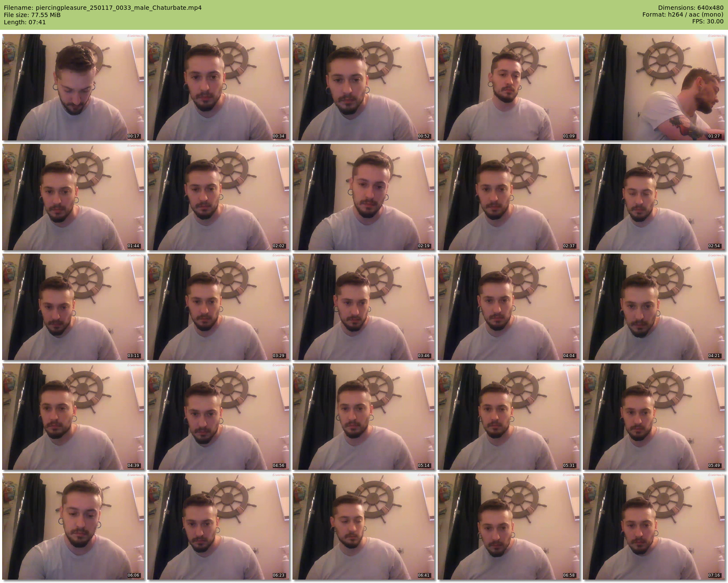The height and width of the screenshot is (583, 728).
Task: Open the last frame at 07:16
Action: 654,526
